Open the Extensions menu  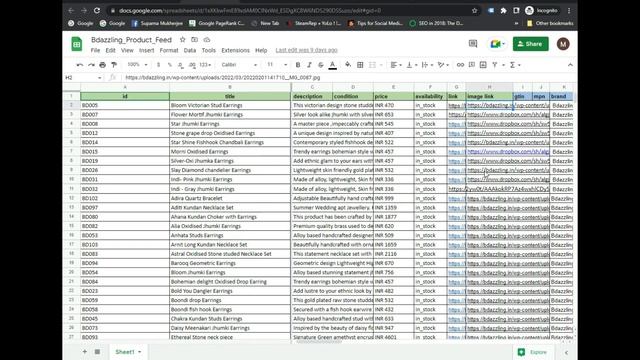tap(236, 50)
